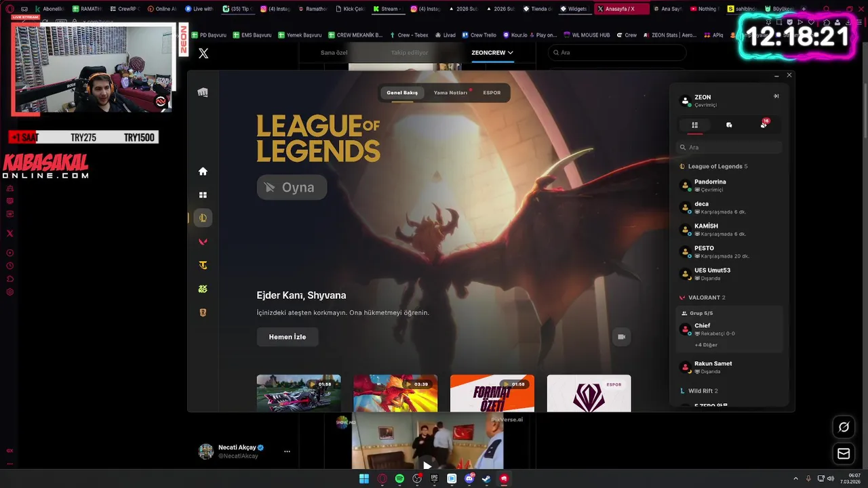The image size is (868, 488).
Task: Select the 'Anasayfa / X' browser tab
Action: (x=621, y=9)
